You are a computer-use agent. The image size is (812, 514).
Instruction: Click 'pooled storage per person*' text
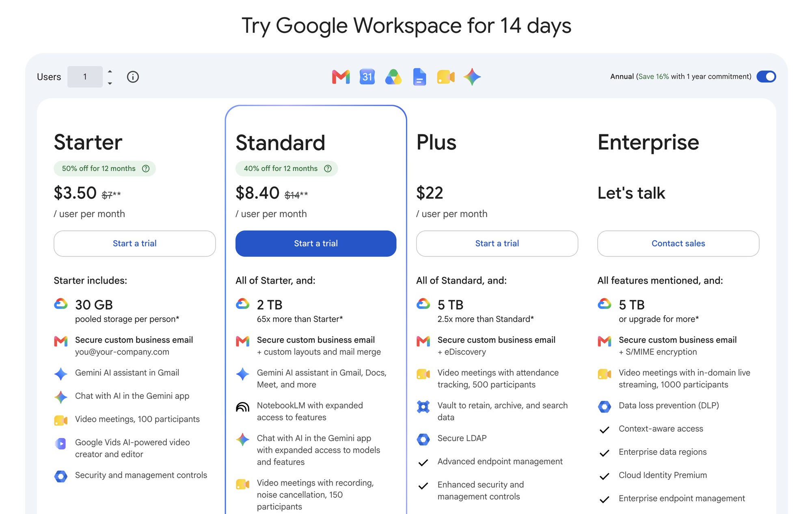coord(127,319)
